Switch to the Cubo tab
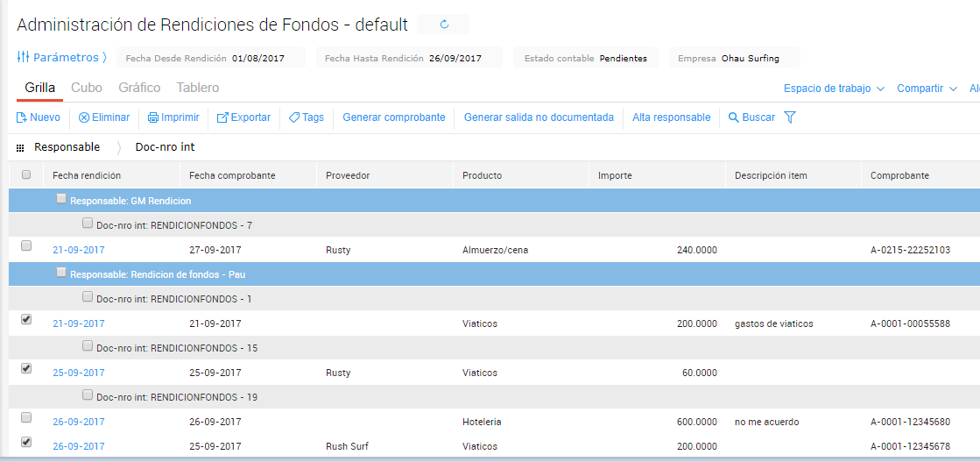 87,88
